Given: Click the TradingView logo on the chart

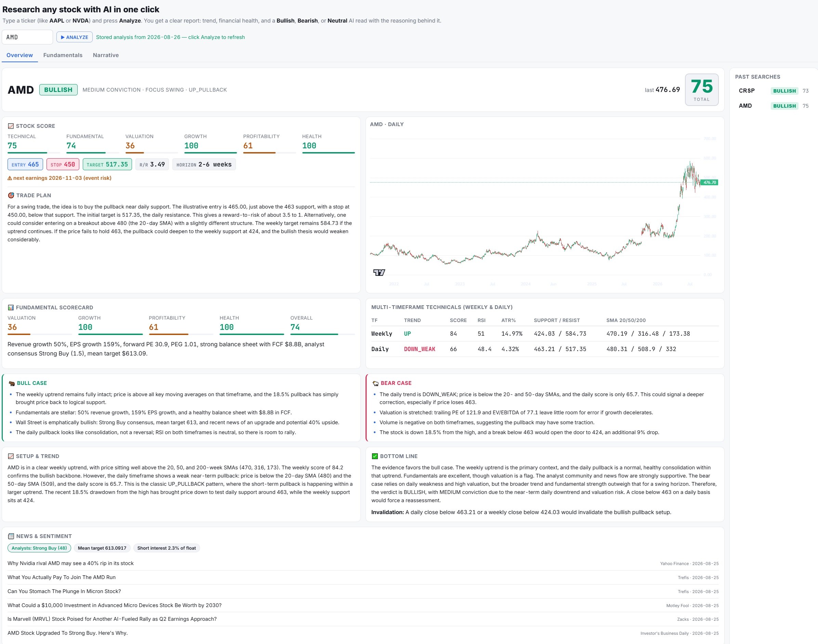Looking at the screenshot, I should (x=379, y=272).
